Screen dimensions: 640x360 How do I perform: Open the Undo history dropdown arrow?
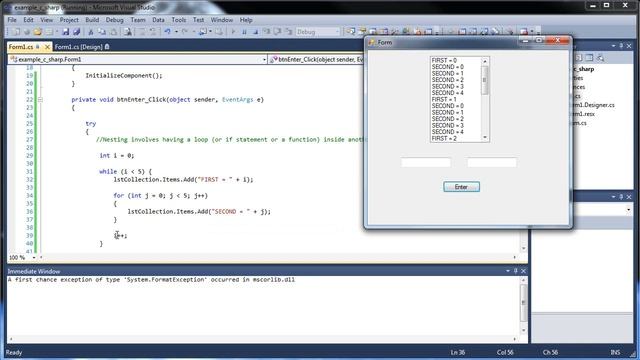coord(176,32)
